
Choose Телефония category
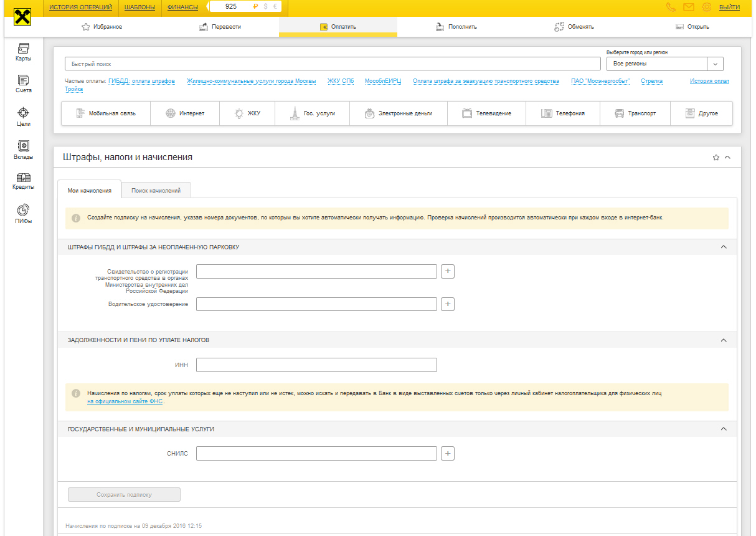coord(563,113)
